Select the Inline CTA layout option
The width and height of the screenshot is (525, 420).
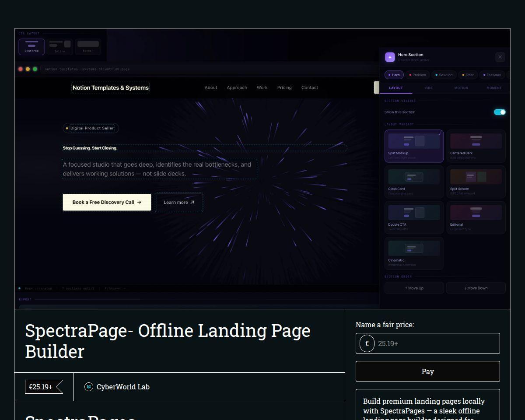59,46
